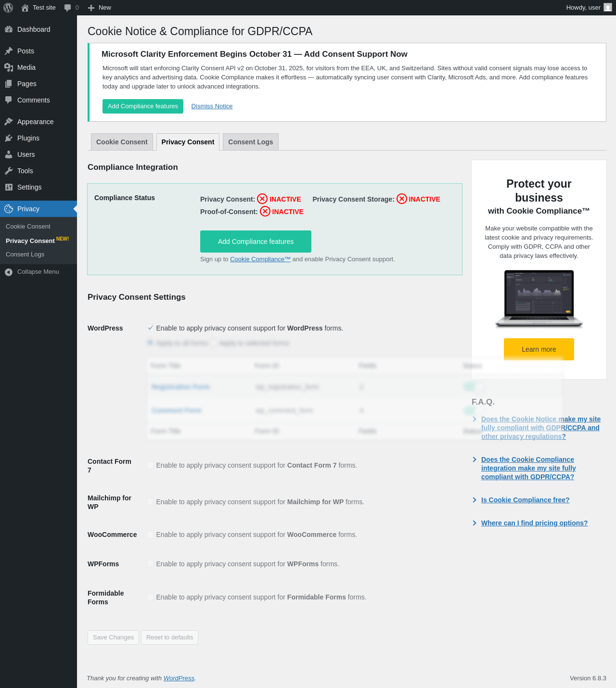Screen dimensions: 616x688
Task: Expand FAQ chevron for Cookie Notice compliance question
Action: 475,419
